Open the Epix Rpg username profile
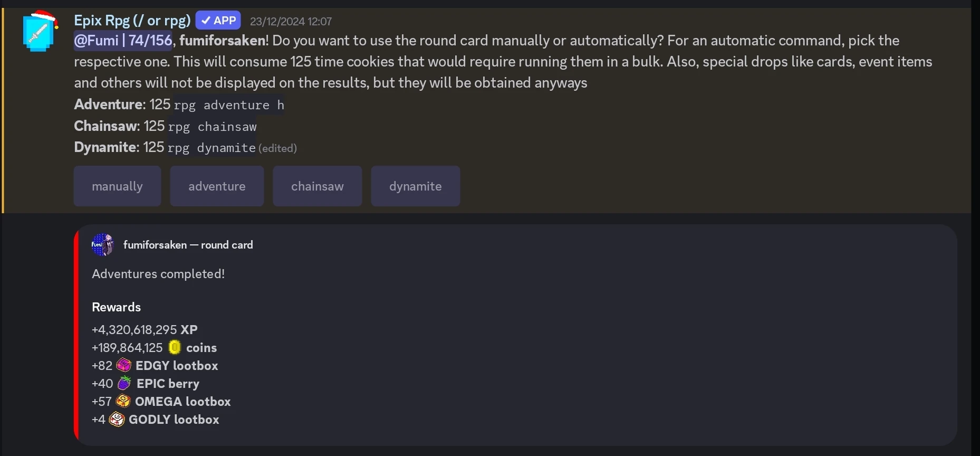This screenshot has height=456, width=980. (132, 21)
